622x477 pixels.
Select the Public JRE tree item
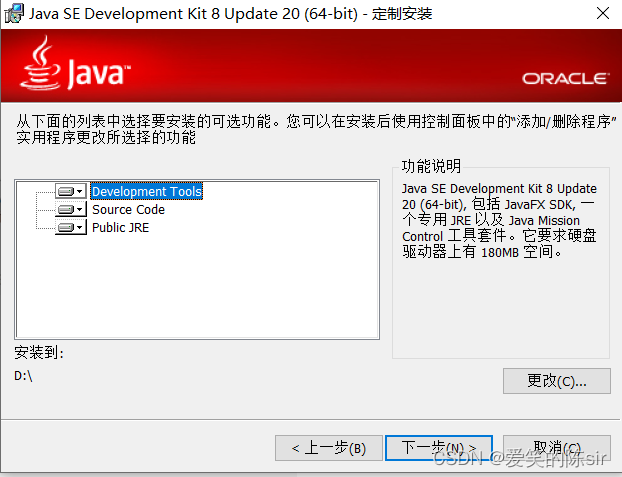[121, 228]
